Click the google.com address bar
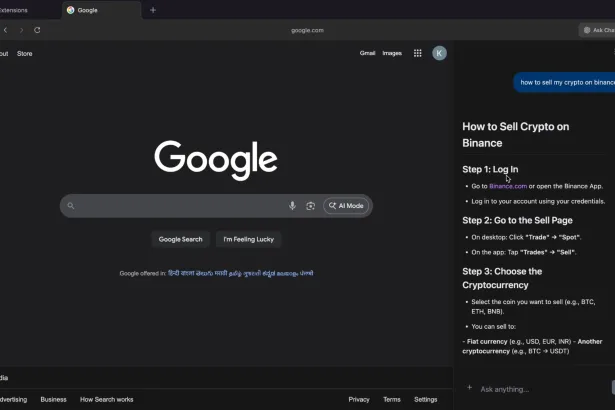The width and height of the screenshot is (615, 410). pyautogui.click(x=307, y=30)
